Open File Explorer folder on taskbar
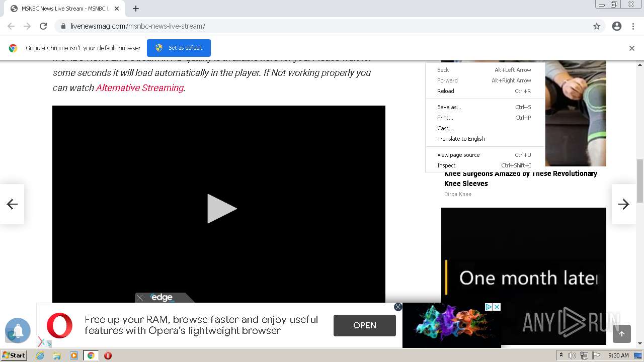644x362 pixels. (x=57, y=355)
